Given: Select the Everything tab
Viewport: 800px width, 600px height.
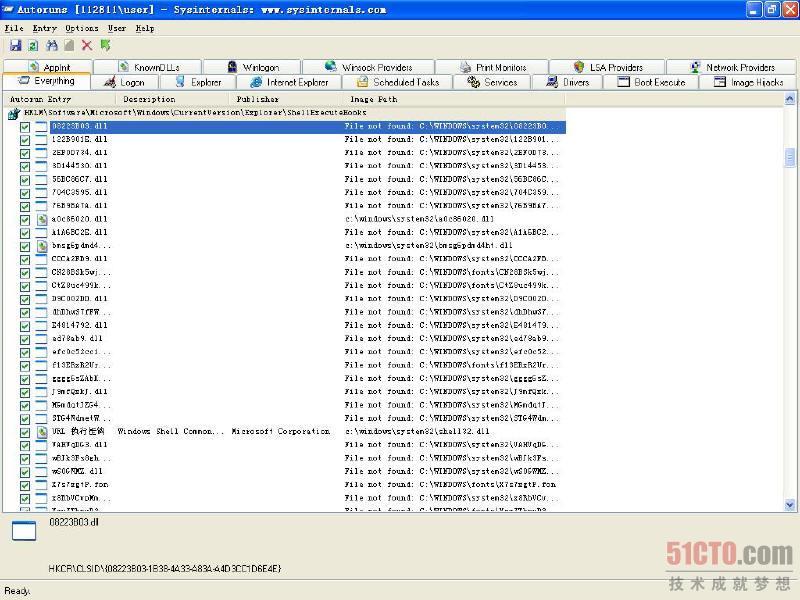Looking at the screenshot, I should click(x=46, y=81).
